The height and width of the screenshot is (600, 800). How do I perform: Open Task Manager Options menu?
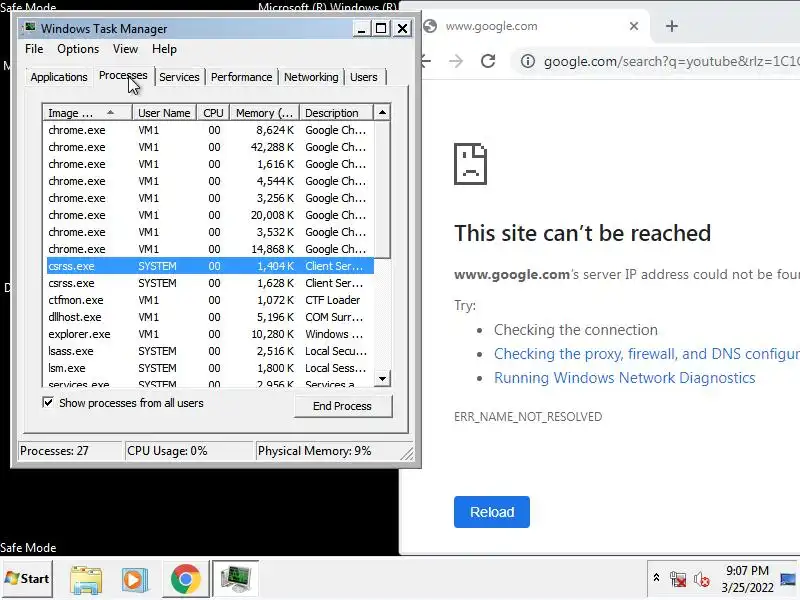pos(78,49)
